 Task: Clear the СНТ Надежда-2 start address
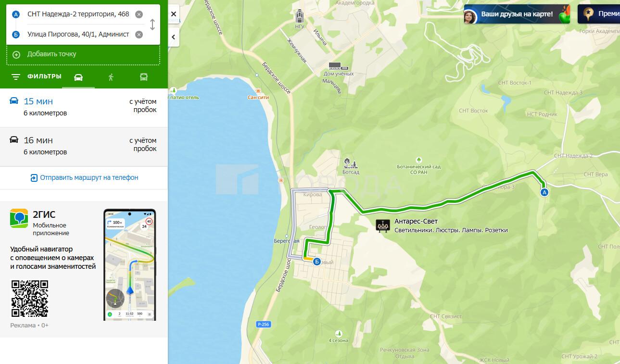(139, 14)
